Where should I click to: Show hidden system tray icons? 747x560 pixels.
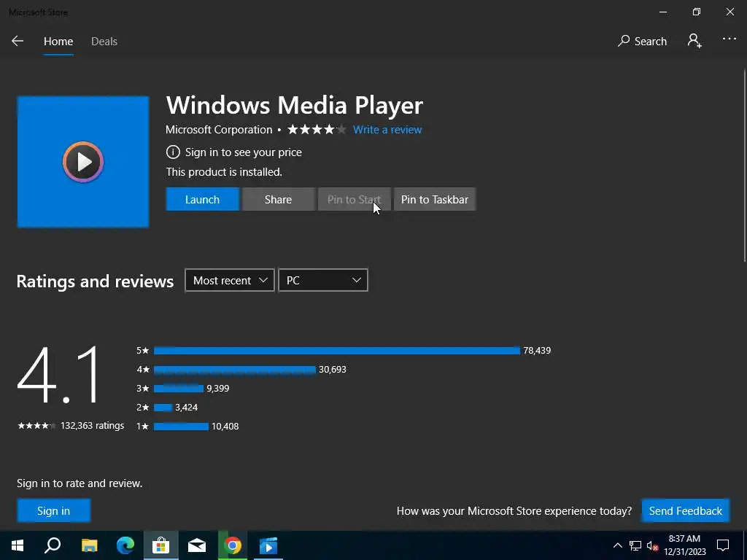617,545
